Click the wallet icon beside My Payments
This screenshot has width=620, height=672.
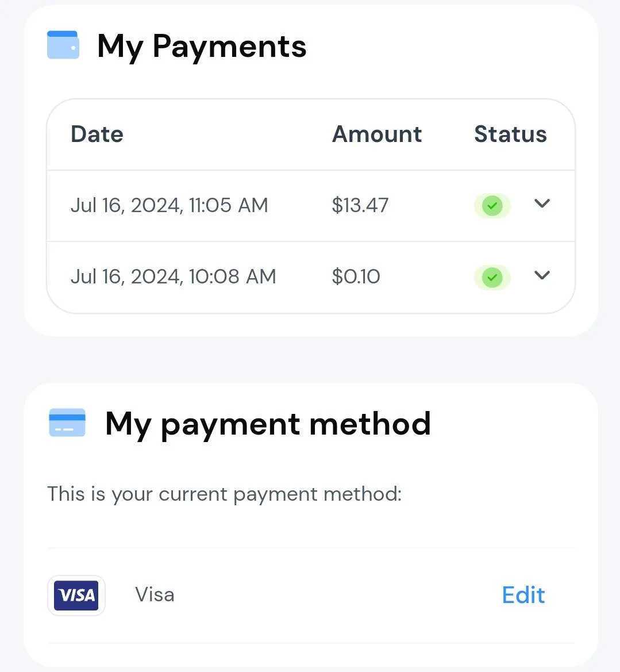(63, 45)
